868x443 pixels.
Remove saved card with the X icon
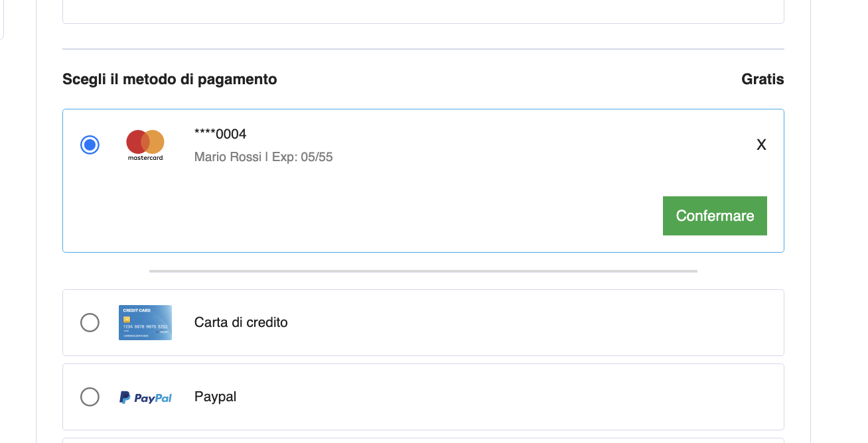(761, 145)
